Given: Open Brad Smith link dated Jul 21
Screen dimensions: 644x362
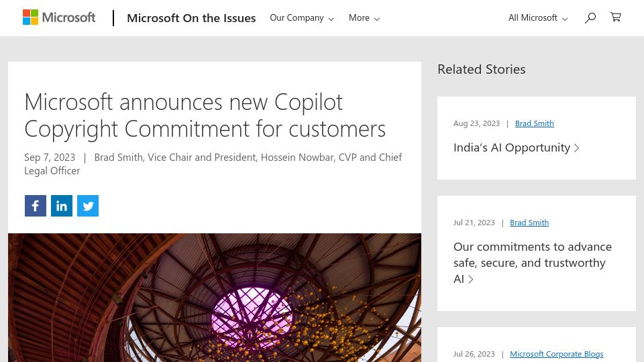Looking at the screenshot, I should tap(529, 223).
